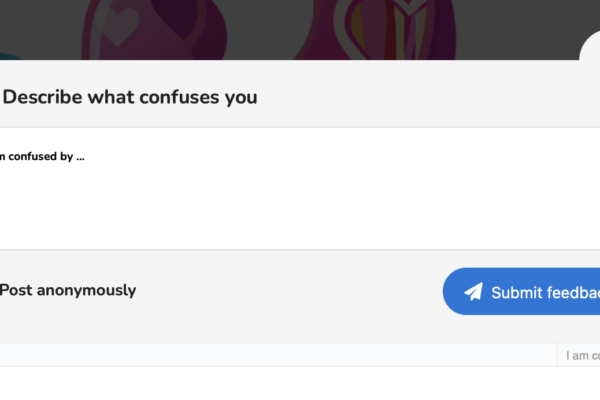This screenshot has width=600, height=400.
Task: Click the word 'confuses' in the dialog title
Action: pyautogui.click(x=179, y=97)
